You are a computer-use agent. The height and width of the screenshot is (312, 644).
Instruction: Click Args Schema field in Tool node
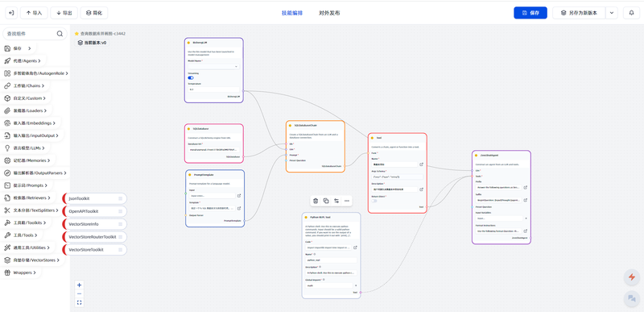[397, 177]
